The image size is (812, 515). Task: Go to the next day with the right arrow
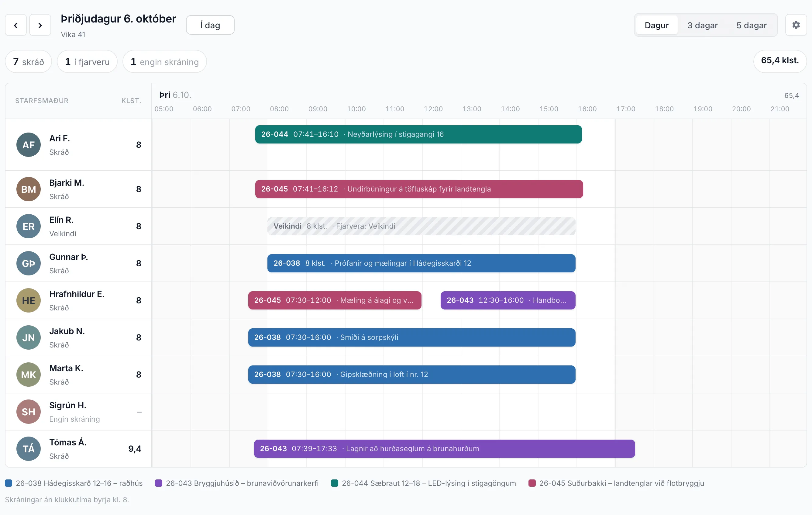coord(40,25)
